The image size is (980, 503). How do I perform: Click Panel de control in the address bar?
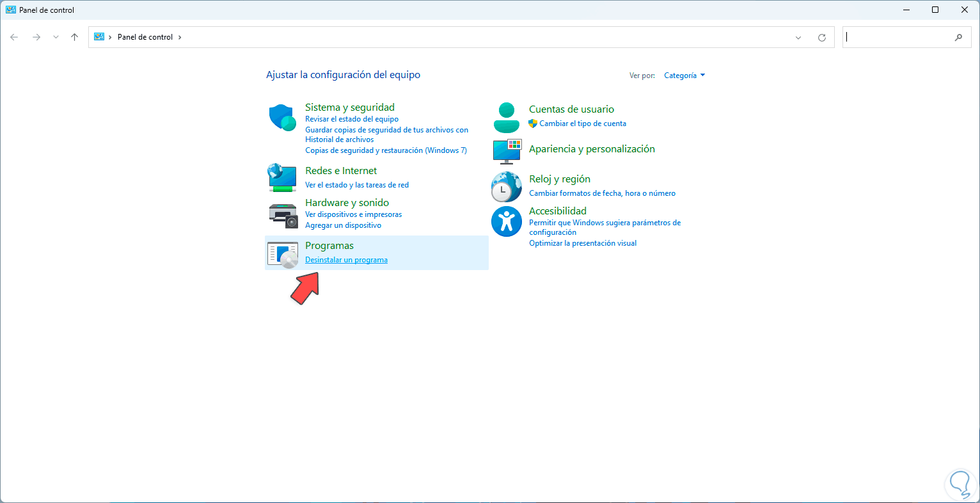pos(145,37)
